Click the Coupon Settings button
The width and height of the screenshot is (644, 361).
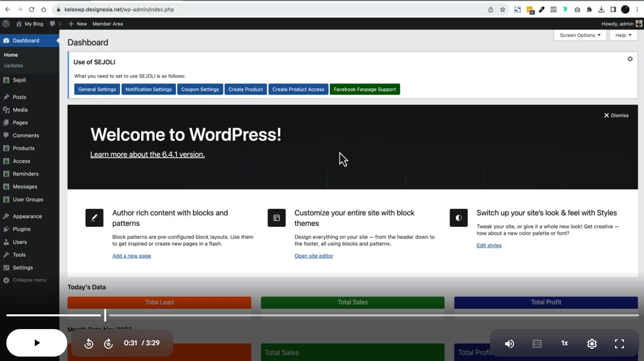pos(200,89)
